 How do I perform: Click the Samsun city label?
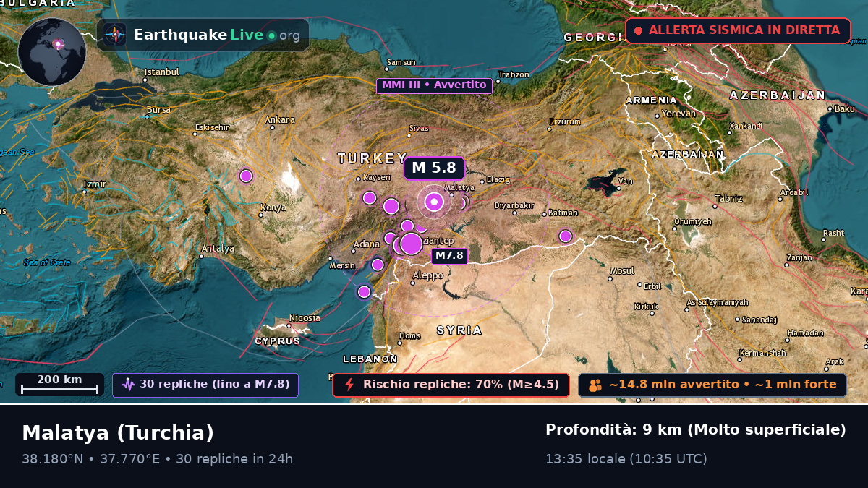[401, 62]
